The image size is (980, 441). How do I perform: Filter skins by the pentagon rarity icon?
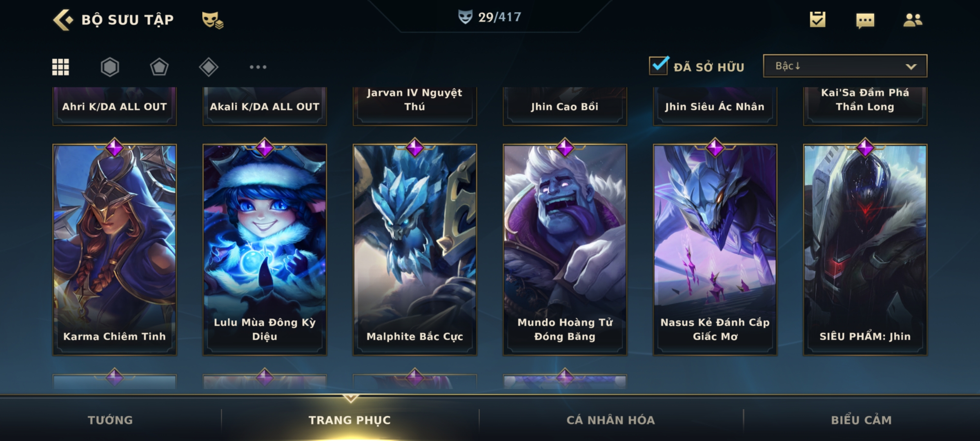(x=159, y=67)
